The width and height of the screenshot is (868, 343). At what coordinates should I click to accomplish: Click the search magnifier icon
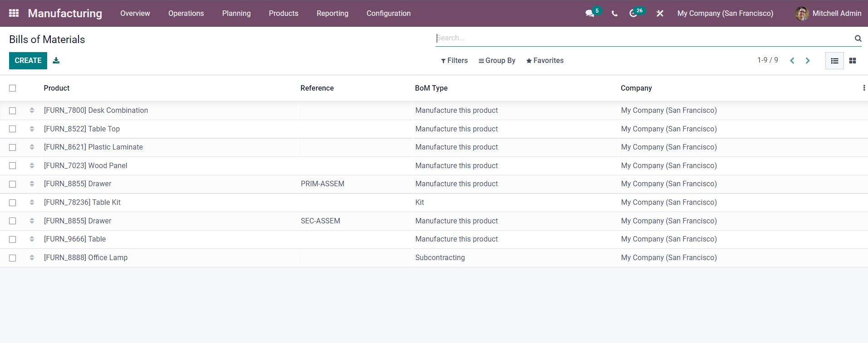tap(858, 39)
